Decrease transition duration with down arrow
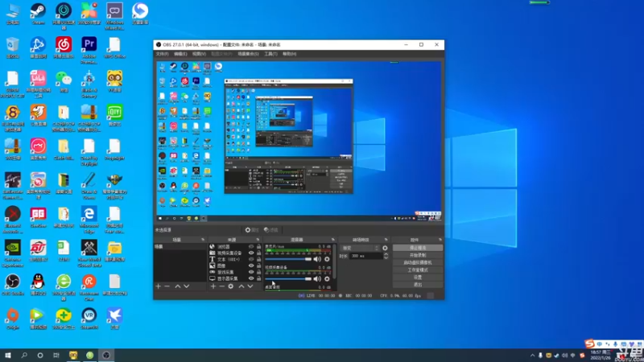 (386, 257)
